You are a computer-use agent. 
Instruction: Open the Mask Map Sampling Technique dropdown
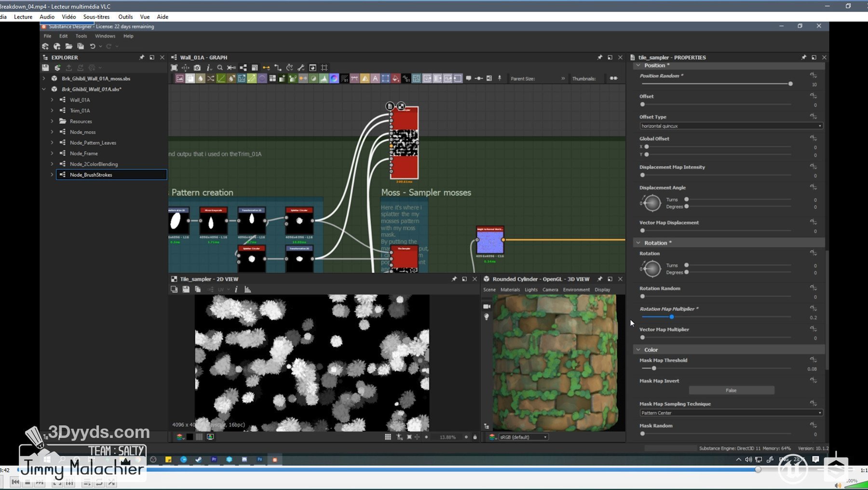731,413
